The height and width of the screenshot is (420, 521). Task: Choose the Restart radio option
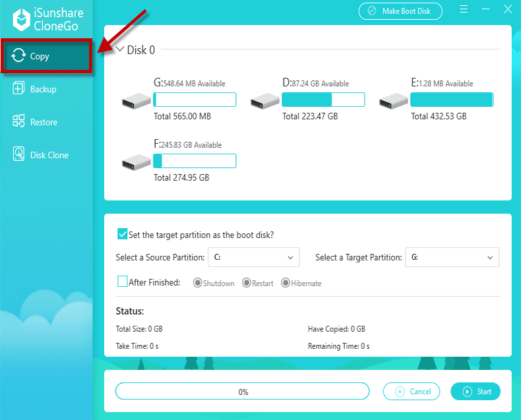pyautogui.click(x=246, y=283)
